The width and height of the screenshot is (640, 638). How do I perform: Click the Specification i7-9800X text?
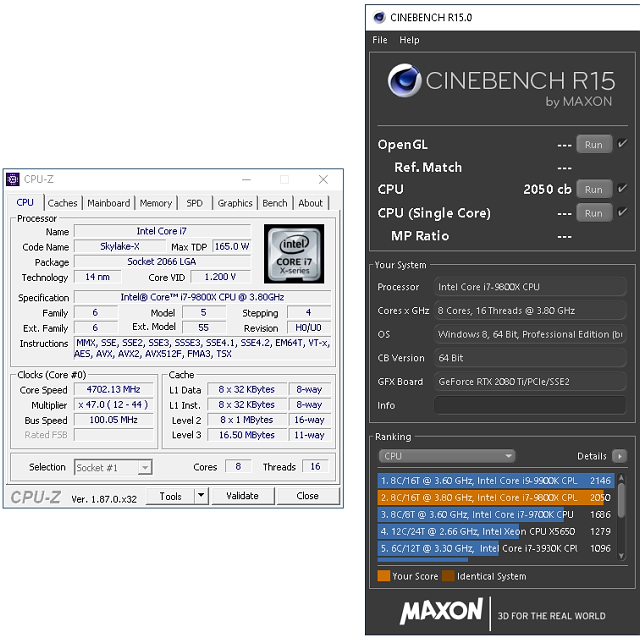[x=202, y=297]
